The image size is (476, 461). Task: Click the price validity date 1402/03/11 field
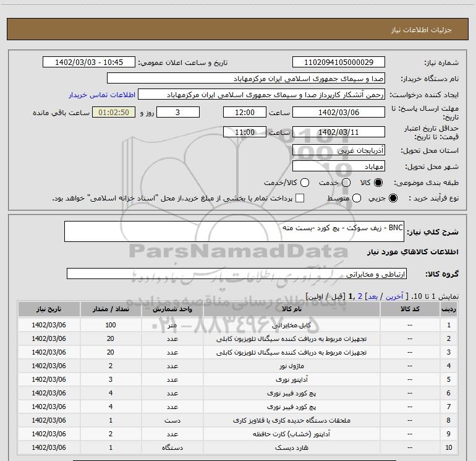click(x=339, y=132)
